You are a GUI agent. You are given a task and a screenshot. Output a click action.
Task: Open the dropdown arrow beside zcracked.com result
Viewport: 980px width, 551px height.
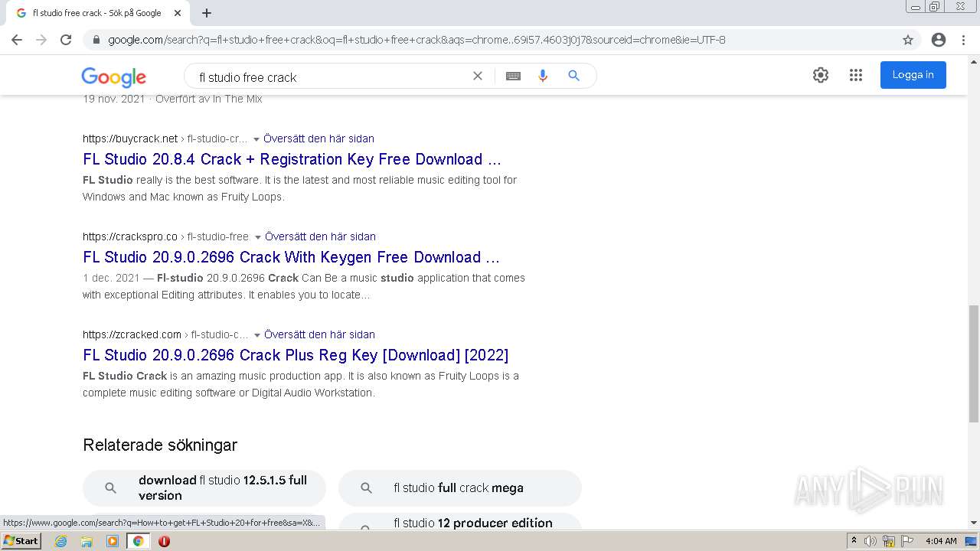257,335
